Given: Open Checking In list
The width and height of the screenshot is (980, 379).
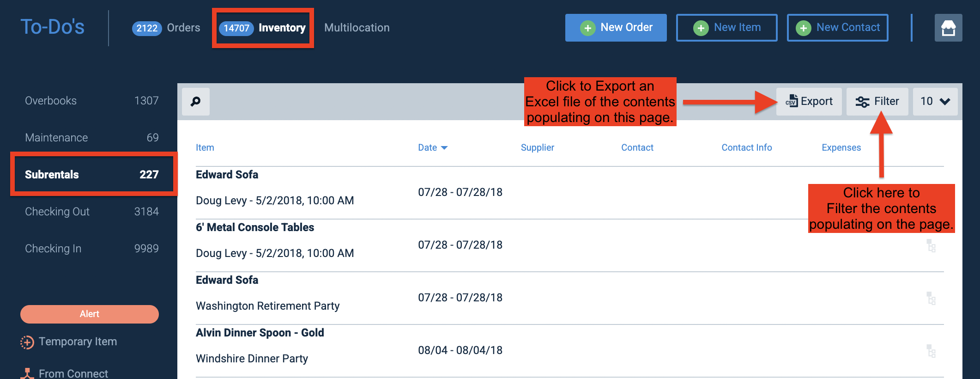Looking at the screenshot, I should pos(92,249).
